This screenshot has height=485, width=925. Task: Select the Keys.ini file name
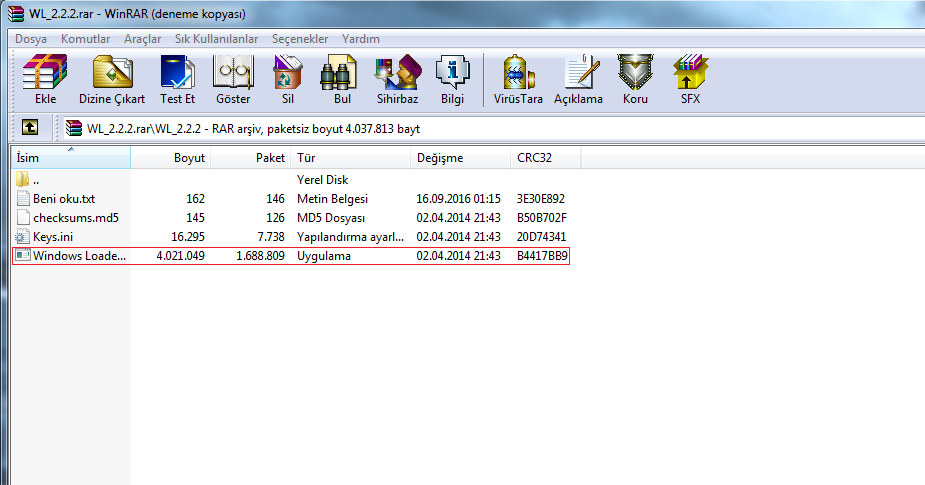coord(53,237)
